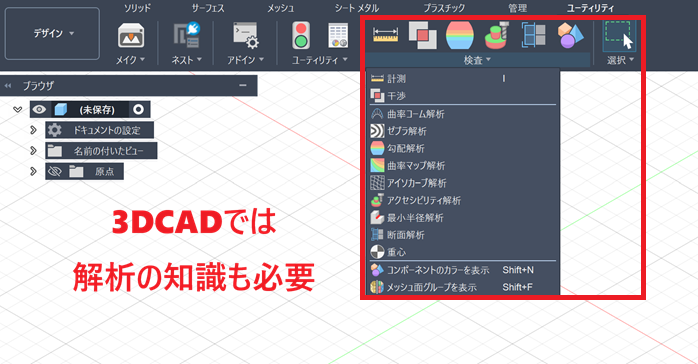Expand 名前の付いたビュー tree node
The height and width of the screenshot is (364, 698).
[x=33, y=150]
